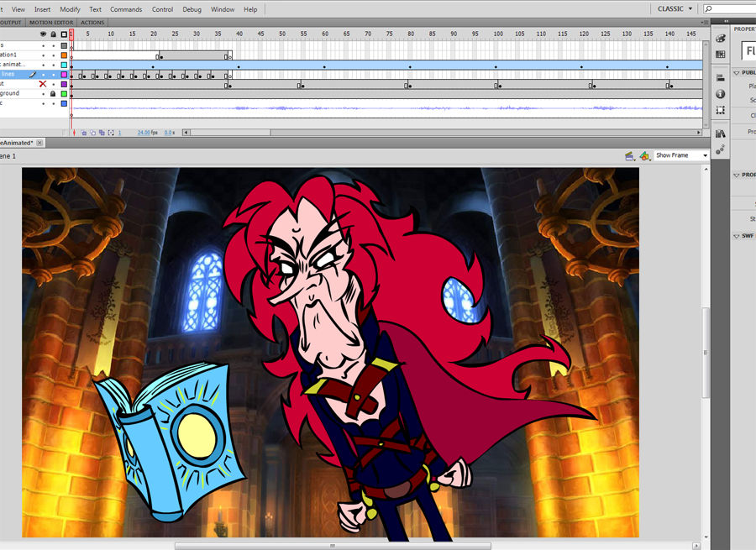Open the Modify menu

click(x=70, y=9)
